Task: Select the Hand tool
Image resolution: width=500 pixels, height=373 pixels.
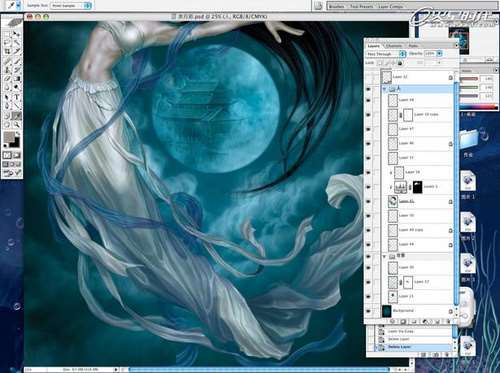Action: [7, 125]
